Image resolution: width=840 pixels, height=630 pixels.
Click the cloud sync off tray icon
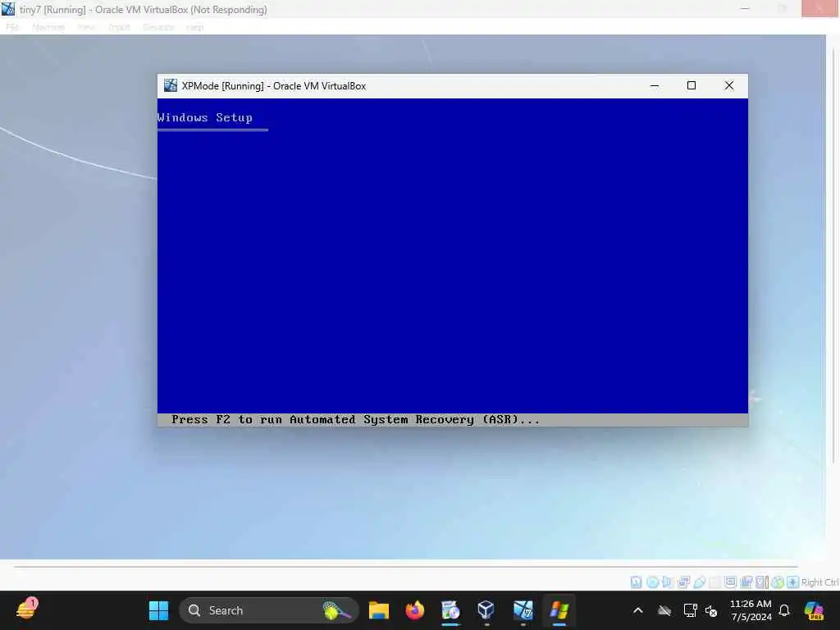pos(664,610)
